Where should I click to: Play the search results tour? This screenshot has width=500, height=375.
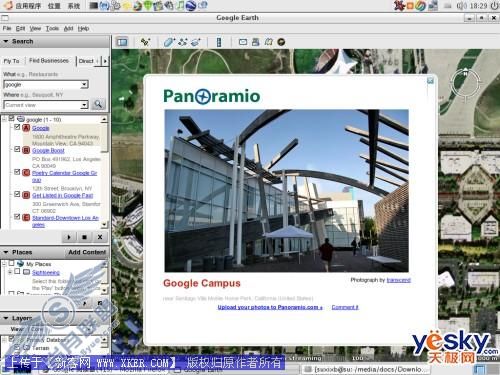[x=69, y=237]
